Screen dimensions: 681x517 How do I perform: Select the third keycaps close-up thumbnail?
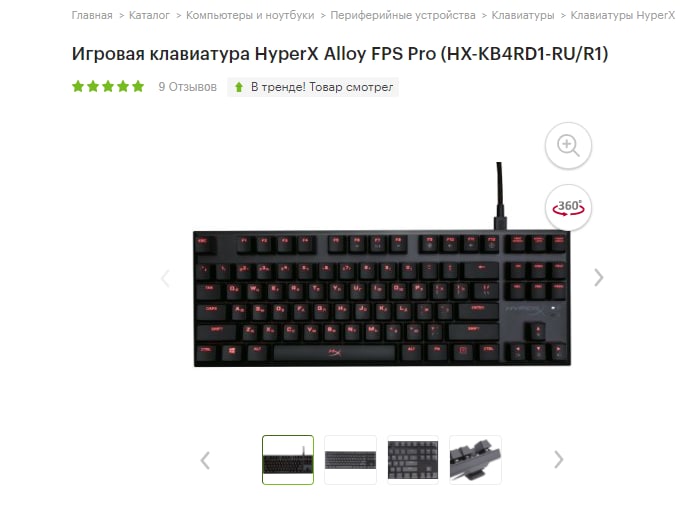click(413, 460)
